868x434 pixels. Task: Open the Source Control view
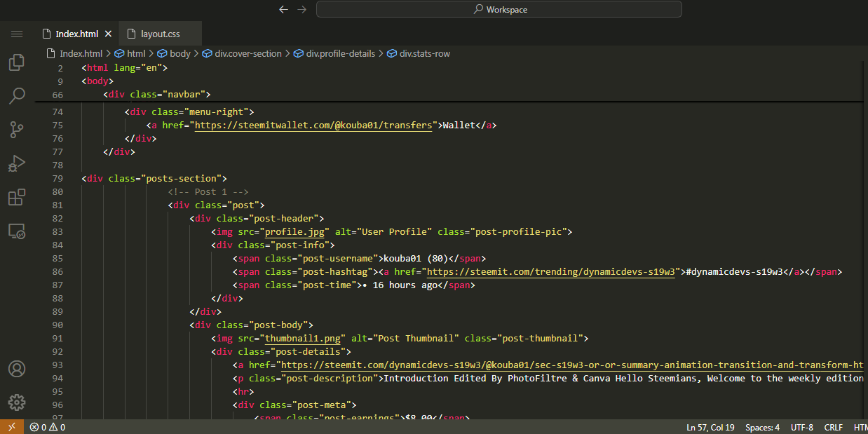17,129
